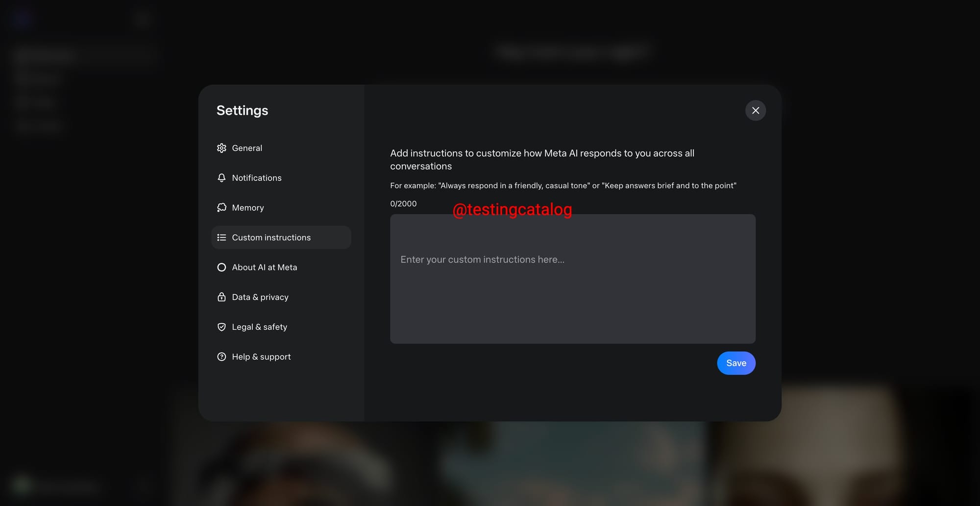Close the Settings dialog with the X

click(x=756, y=111)
